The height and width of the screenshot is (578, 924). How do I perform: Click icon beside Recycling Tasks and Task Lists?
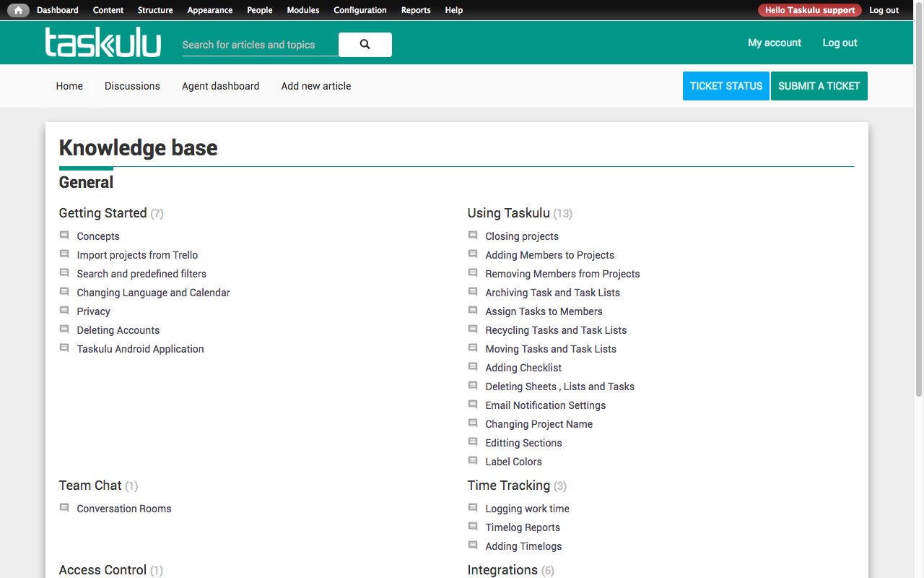pyautogui.click(x=473, y=329)
